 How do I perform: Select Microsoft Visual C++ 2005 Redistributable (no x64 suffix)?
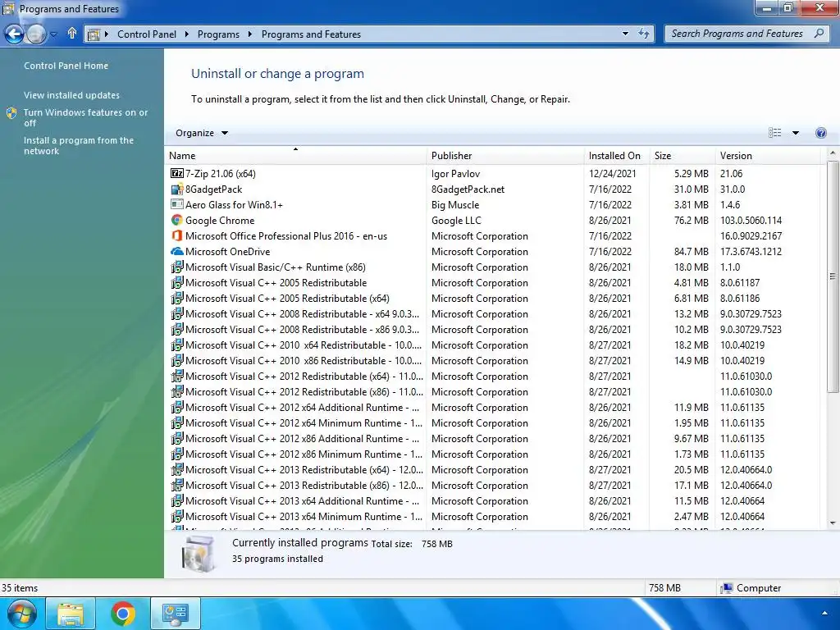(494, 282)
